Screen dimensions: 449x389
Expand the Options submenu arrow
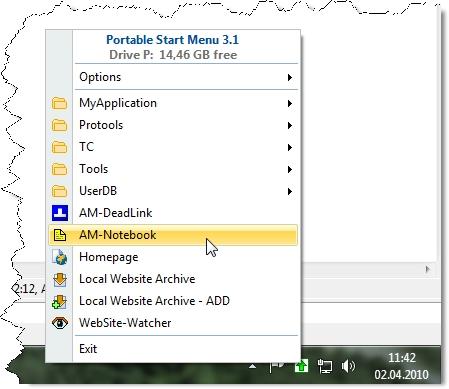290,78
